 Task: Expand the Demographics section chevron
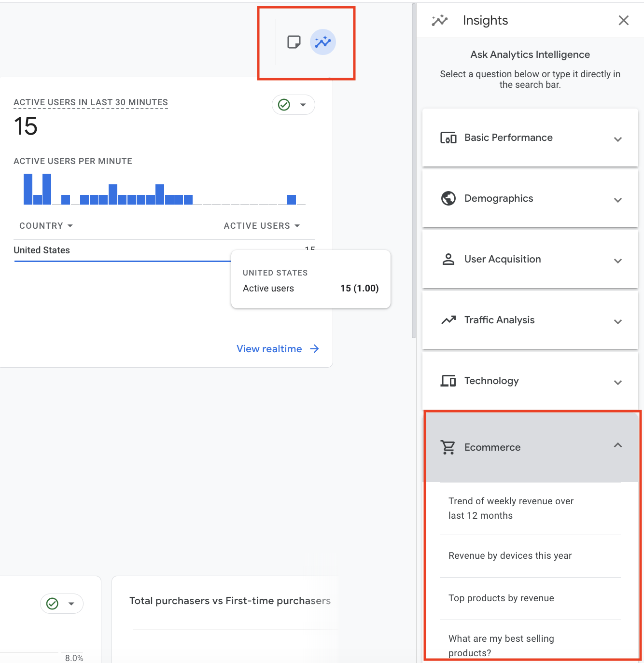617,200
